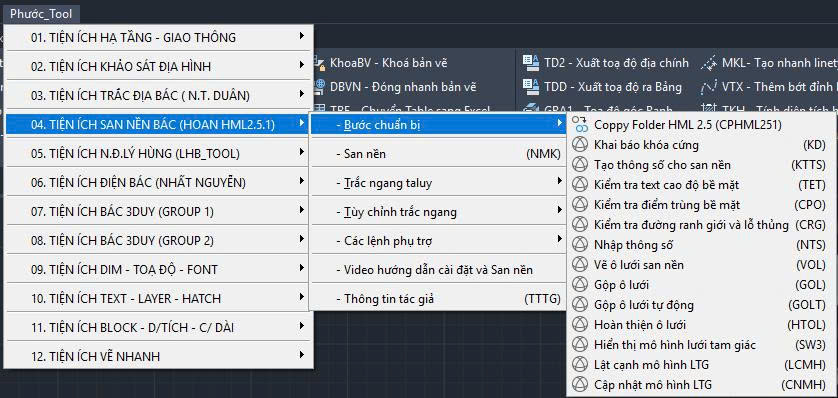
Task: Open the Trắc ngang taluy submenu
Action: tap(438, 183)
